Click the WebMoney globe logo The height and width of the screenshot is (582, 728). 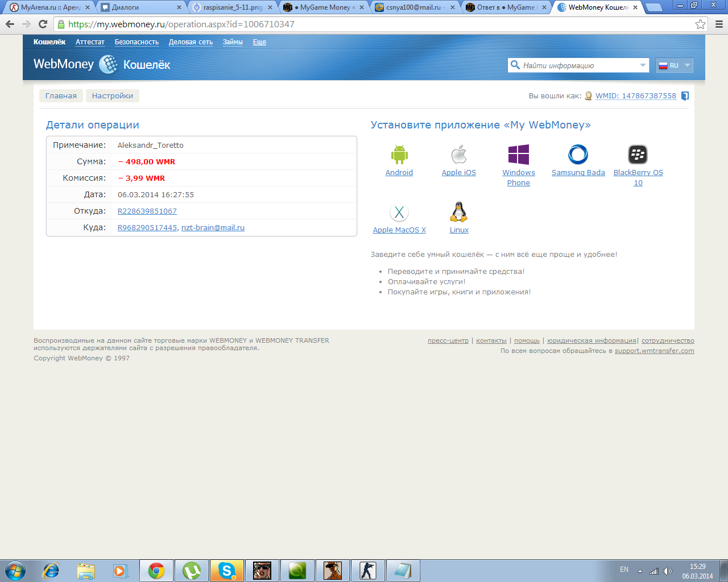click(108, 65)
